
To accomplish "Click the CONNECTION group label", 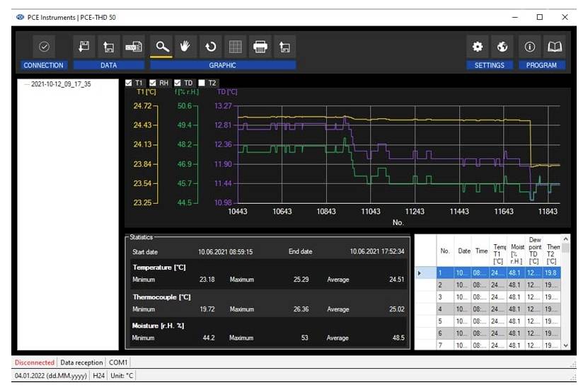I will click(43, 65).
